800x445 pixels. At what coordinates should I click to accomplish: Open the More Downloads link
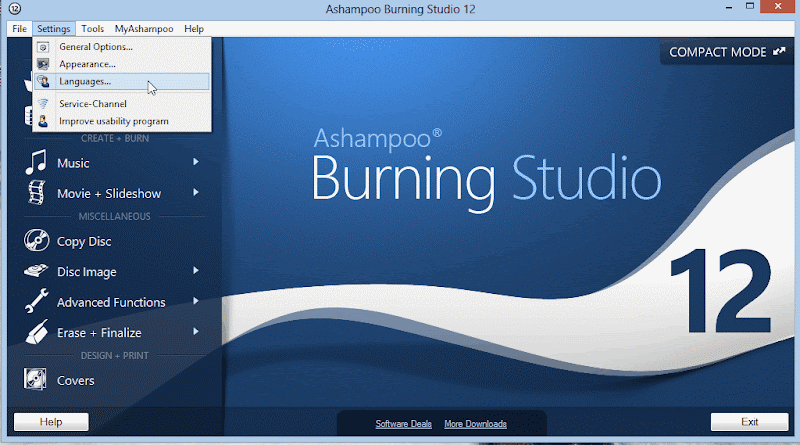tap(476, 424)
